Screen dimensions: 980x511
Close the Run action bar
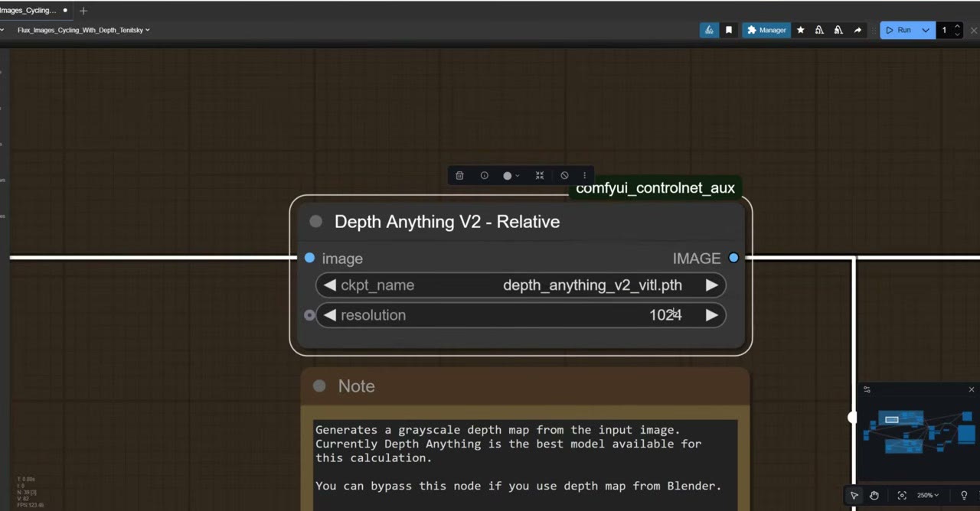[974, 30]
